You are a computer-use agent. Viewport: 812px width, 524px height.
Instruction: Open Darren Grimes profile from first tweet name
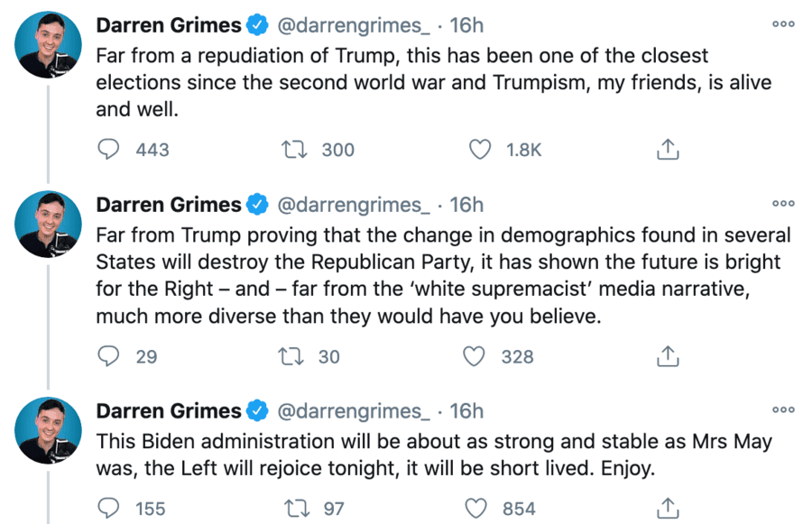[169, 25]
